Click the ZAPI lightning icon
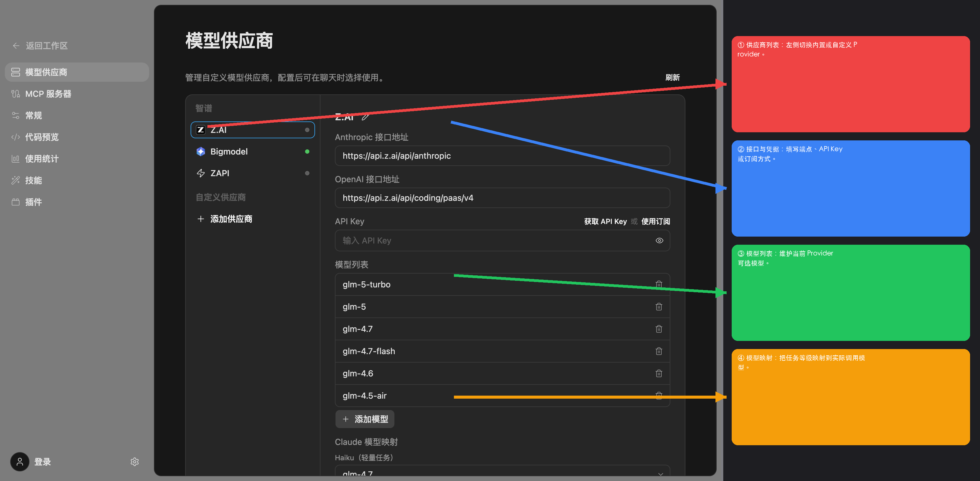This screenshot has height=481, width=980. 201,173
